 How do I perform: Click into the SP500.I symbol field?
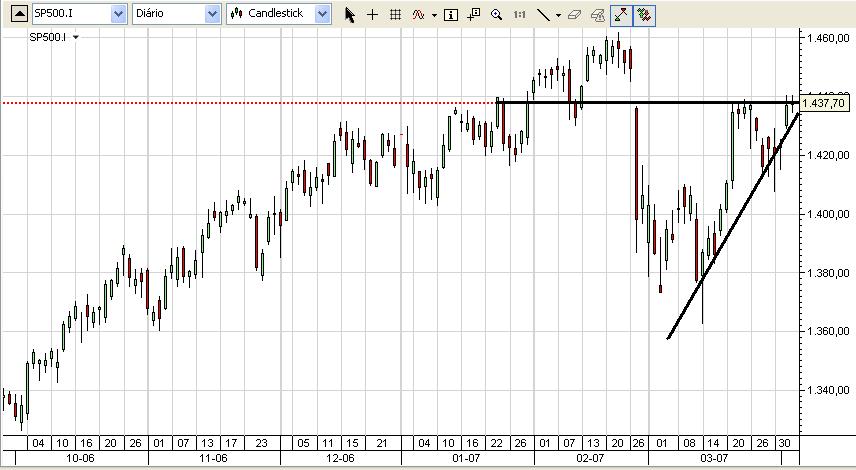pyautogui.click(x=72, y=13)
